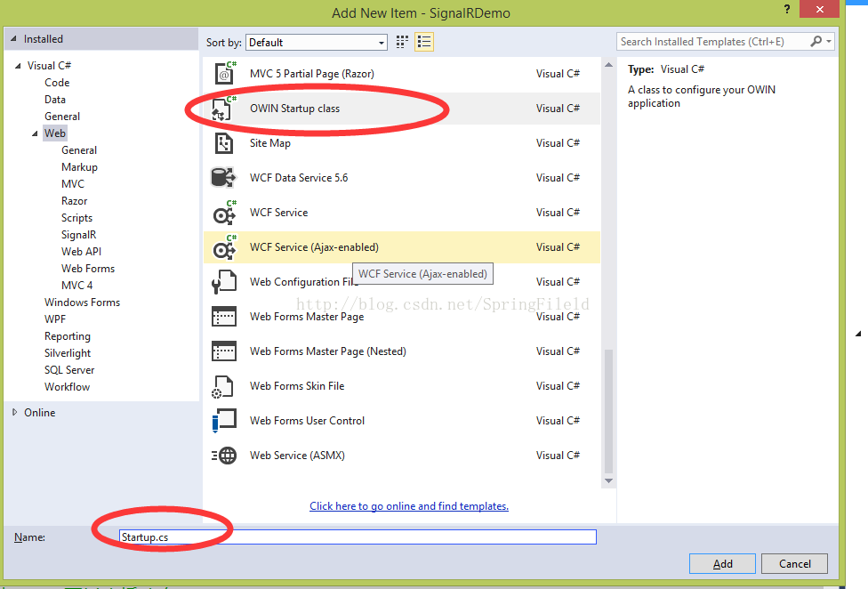Select the Web API category
Image resolution: width=868 pixels, height=589 pixels.
tap(82, 251)
